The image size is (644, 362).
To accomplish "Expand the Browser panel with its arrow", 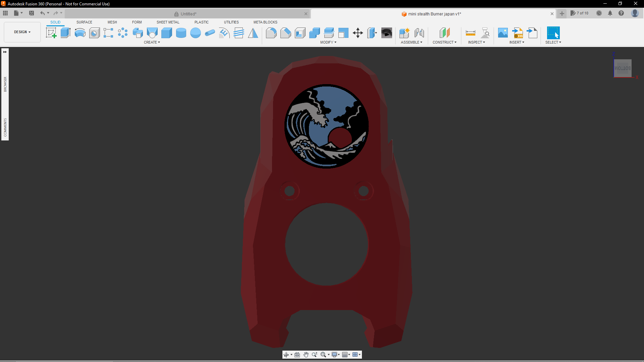I will 5,52.
